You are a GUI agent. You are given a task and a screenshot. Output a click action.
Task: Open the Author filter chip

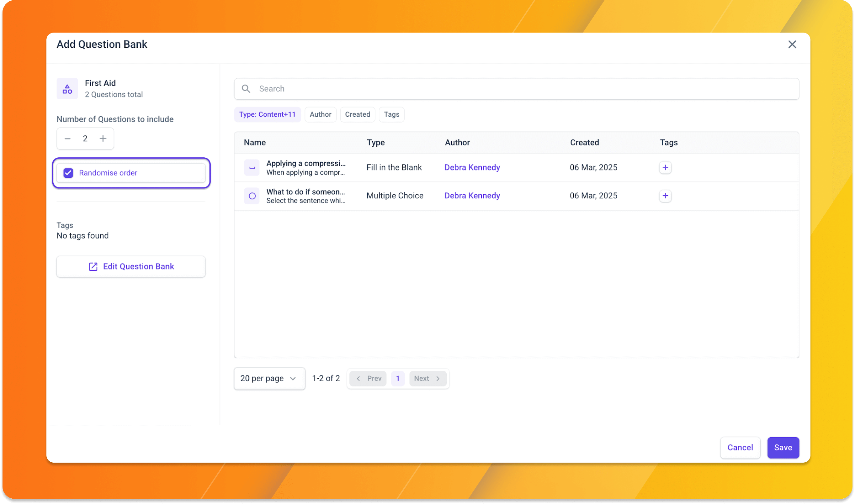tap(321, 114)
